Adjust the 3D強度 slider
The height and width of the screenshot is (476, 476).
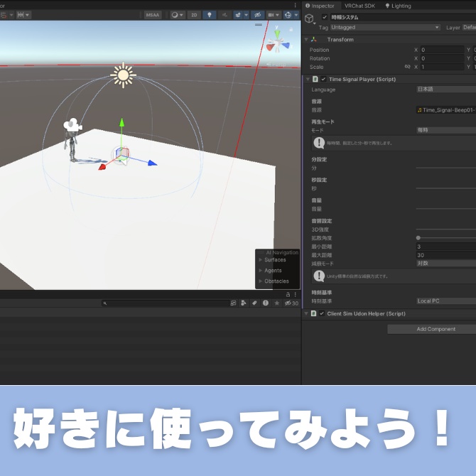(x=446, y=229)
